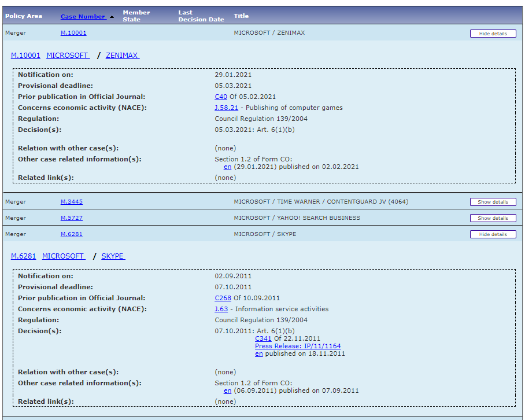Open NACE code J.63 link
Image resolution: width=525 pixels, height=420 pixels.
point(221,309)
